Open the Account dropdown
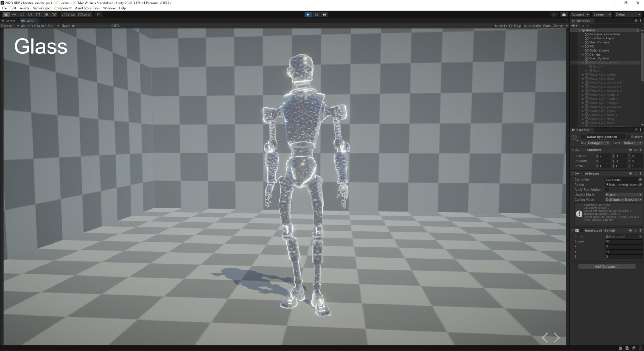The image size is (644, 351). click(580, 15)
